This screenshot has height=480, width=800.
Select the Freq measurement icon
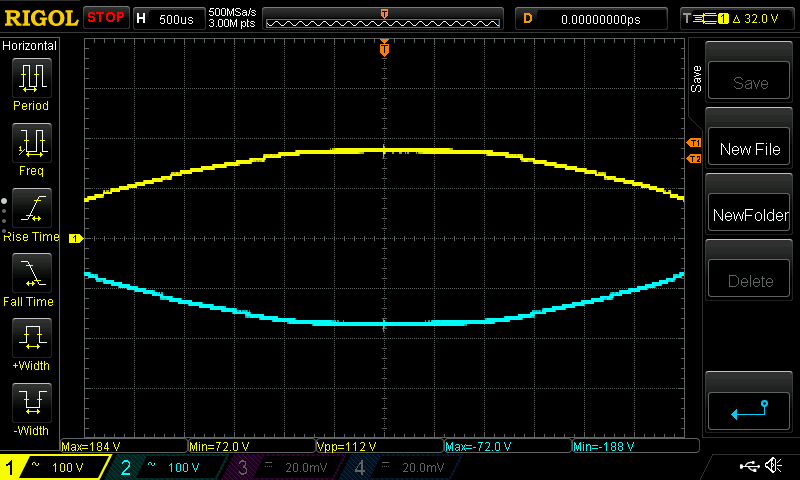(31, 143)
